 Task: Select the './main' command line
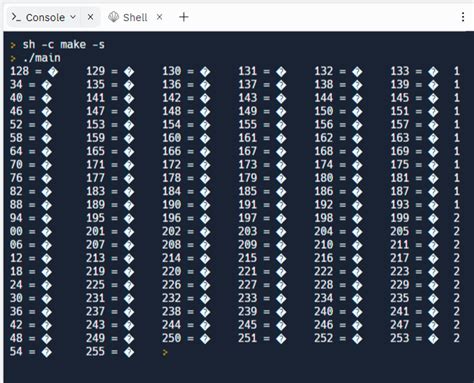point(41,58)
